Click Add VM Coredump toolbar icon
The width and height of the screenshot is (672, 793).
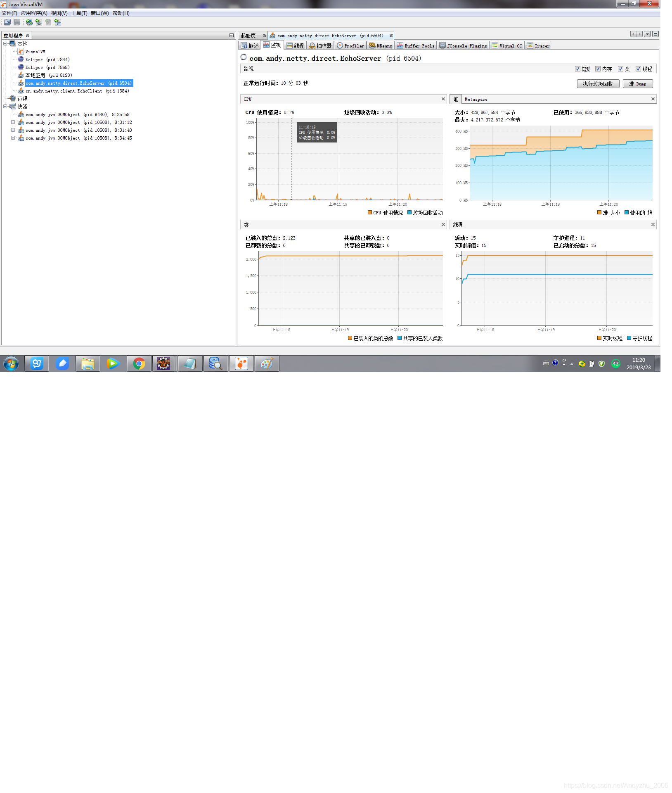coord(48,22)
